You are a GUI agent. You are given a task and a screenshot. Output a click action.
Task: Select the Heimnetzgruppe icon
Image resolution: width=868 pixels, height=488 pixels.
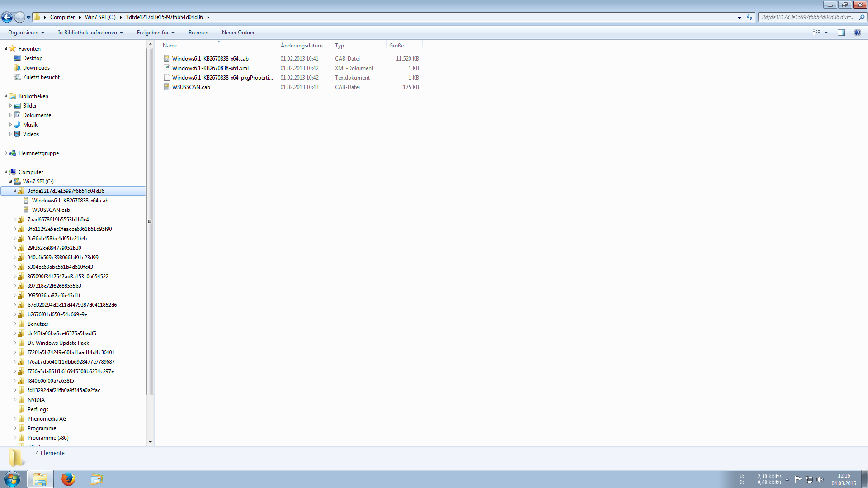tap(13, 153)
